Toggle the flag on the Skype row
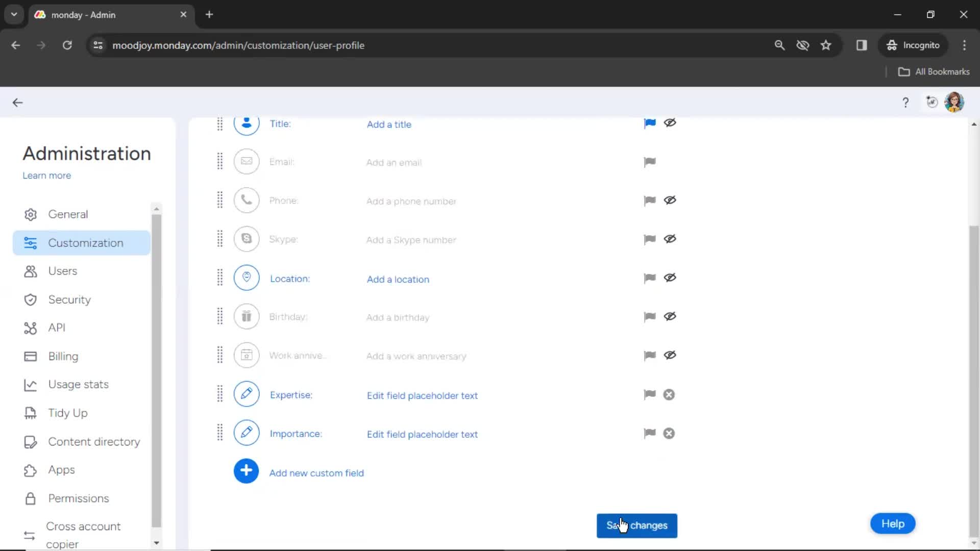 click(650, 239)
